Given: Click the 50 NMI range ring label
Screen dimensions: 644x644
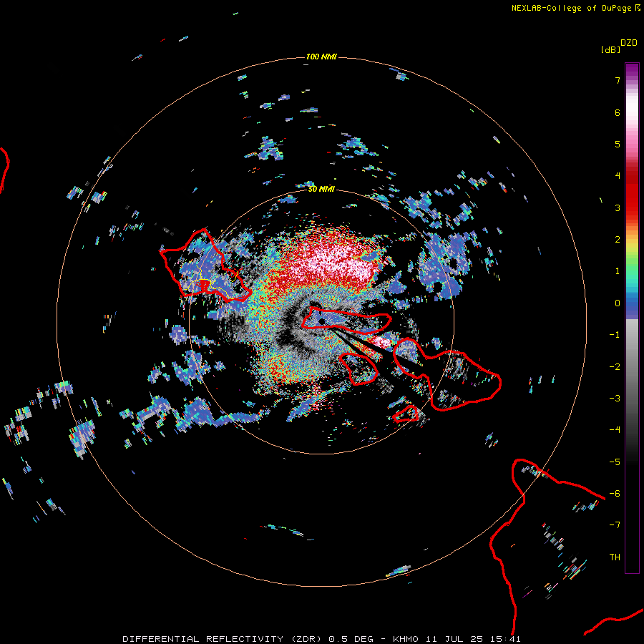Looking at the screenshot, I should 321,189.
